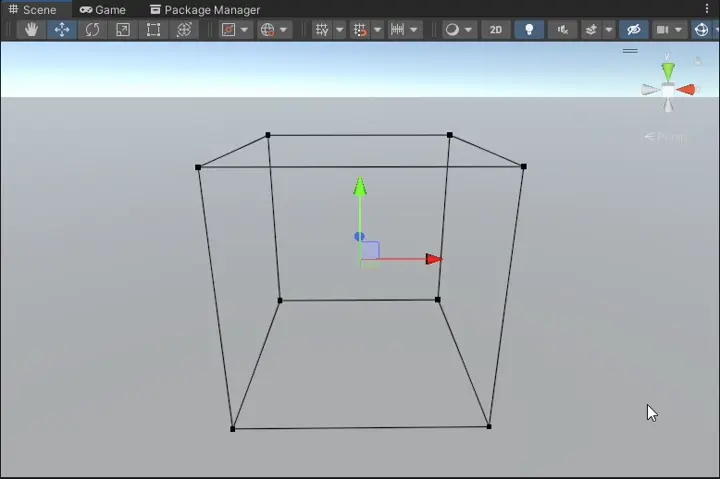Screen dimensions: 720x479
Task: Click the green Y axis gizmo cone
Action: point(668,71)
